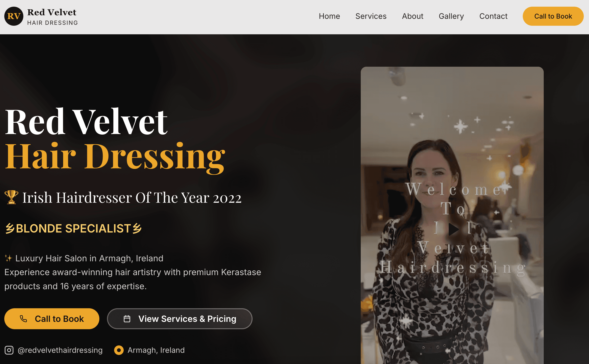The height and width of the screenshot is (364, 589).
Task: Click the hero Call to Book button
Action: (52, 319)
